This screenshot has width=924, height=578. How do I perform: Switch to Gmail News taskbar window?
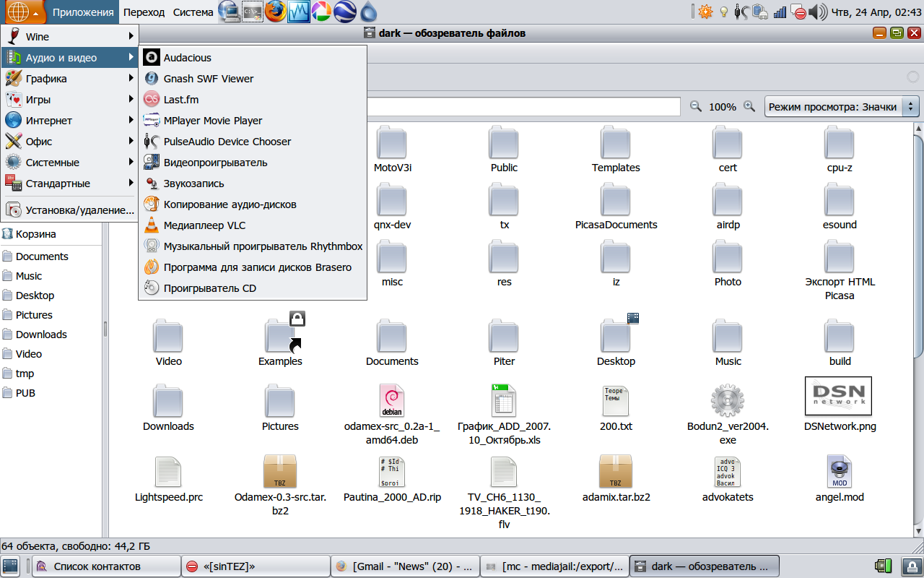(x=405, y=566)
